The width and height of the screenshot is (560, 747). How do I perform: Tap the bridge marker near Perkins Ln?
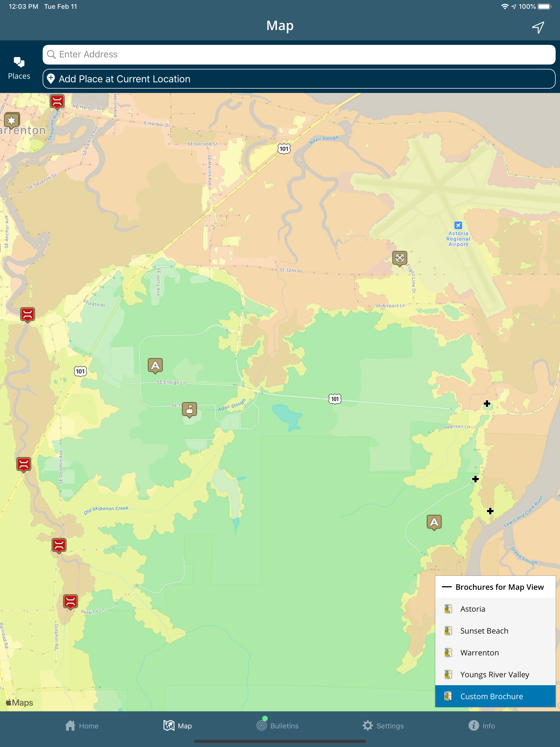(71, 602)
